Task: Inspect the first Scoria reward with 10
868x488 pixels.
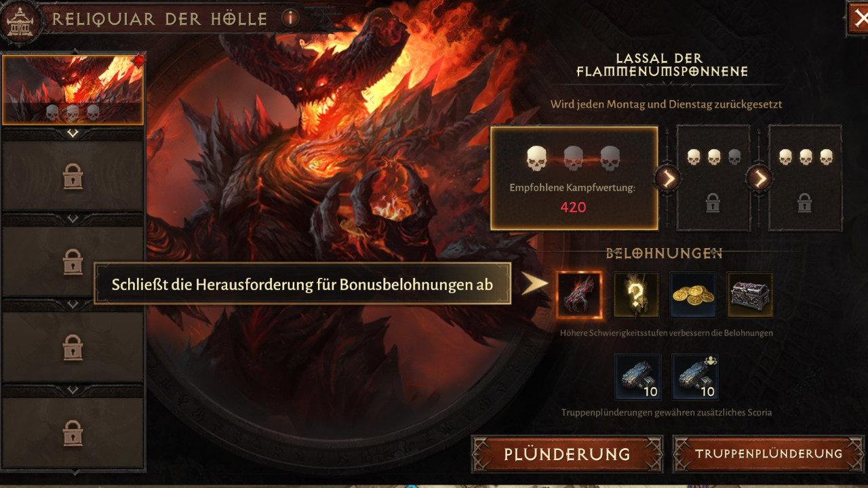Action: pyautogui.click(x=637, y=377)
